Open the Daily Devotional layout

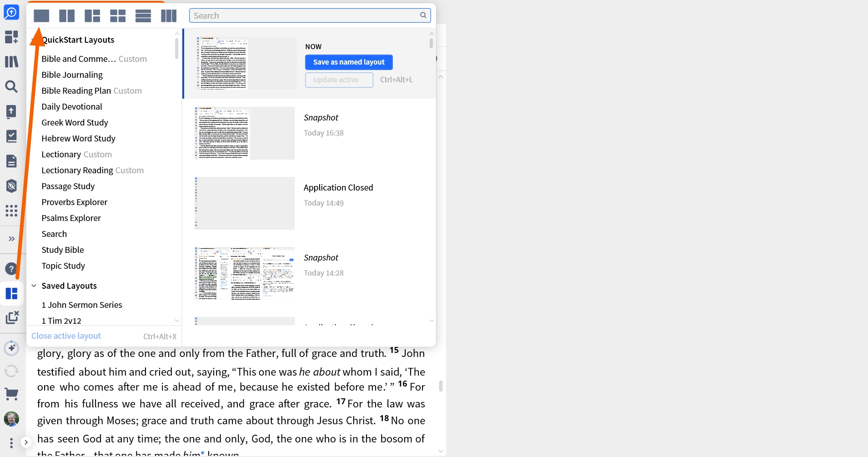click(72, 106)
